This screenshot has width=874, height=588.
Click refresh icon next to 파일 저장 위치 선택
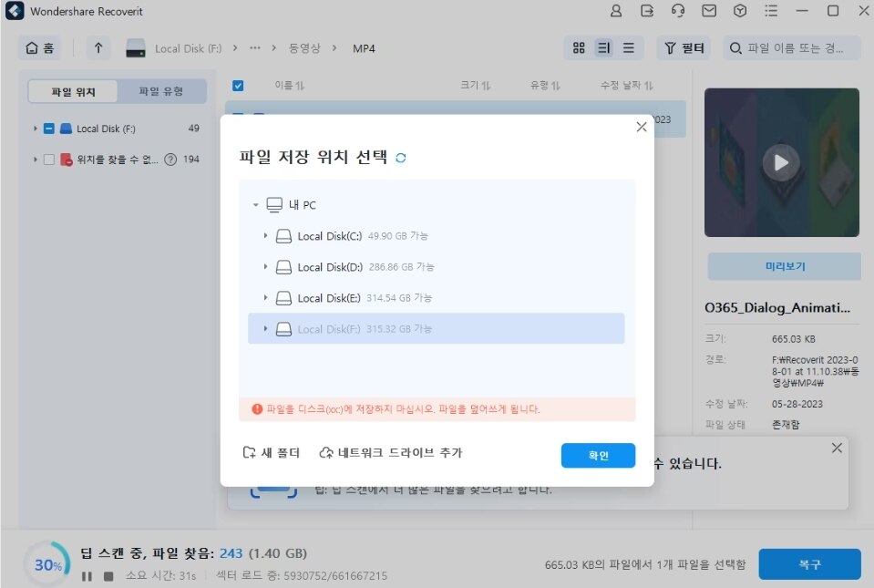tap(401, 158)
